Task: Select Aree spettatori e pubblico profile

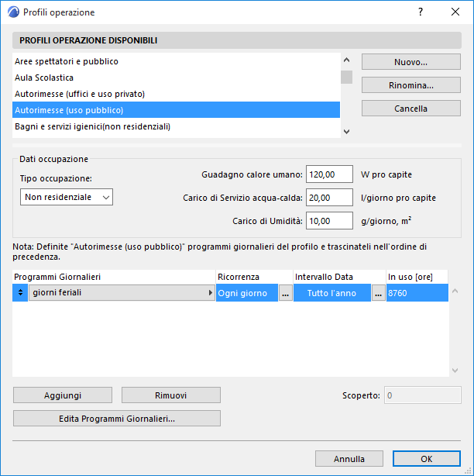Action: (67, 61)
